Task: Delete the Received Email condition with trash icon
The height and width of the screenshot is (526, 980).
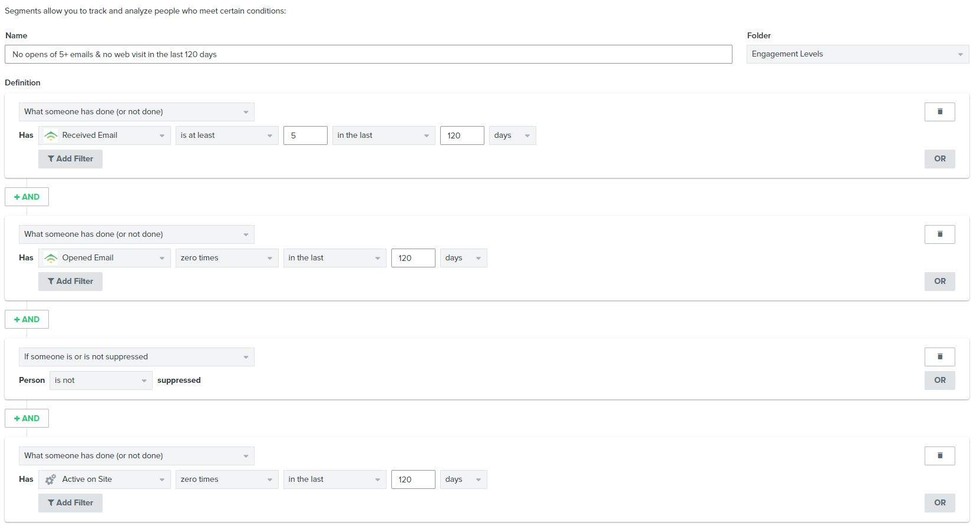Action: coord(939,112)
